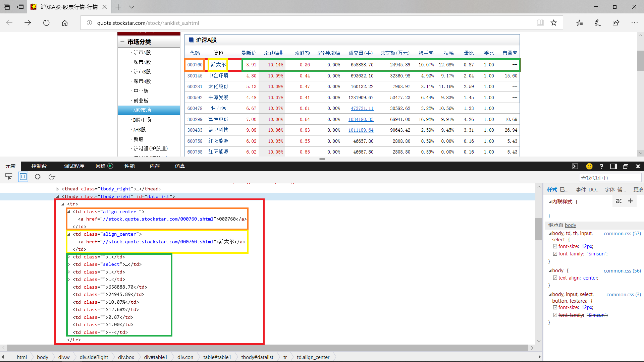Open the favorites hub icon

[579, 23]
